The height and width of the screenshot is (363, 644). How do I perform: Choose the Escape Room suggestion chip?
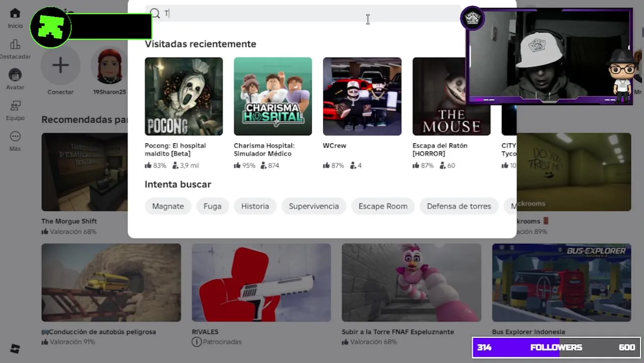point(383,206)
